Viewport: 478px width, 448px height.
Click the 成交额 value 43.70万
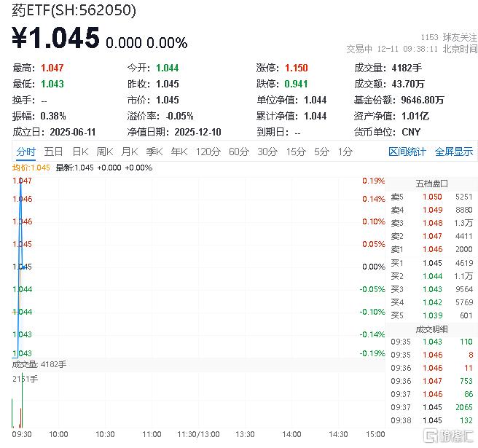pos(408,84)
